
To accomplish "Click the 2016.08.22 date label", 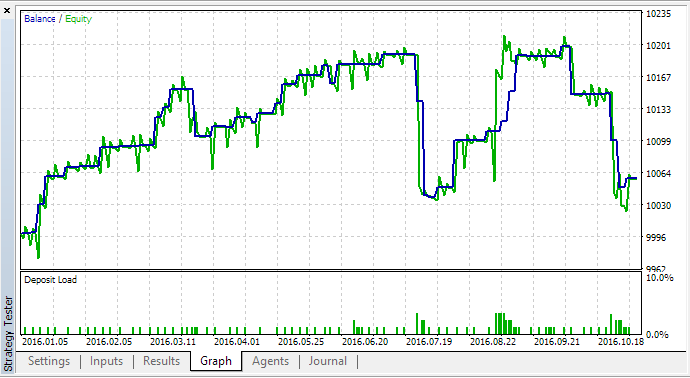I will [x=493, y=342].
